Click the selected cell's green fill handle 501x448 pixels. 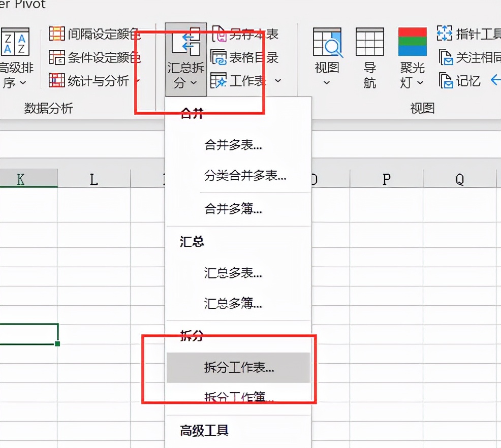coord(57,343)
